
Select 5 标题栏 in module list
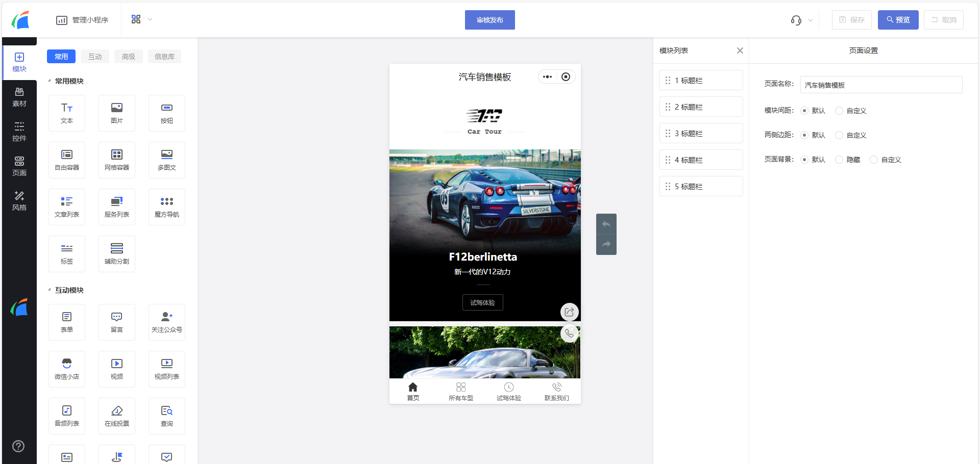coord(701,186)
